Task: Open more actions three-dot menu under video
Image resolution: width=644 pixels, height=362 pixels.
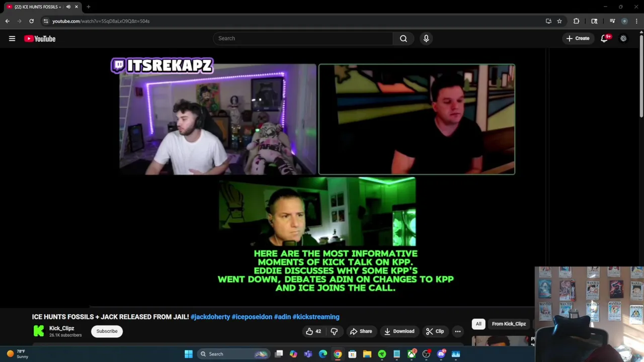Action: click(x=458, y=331)
